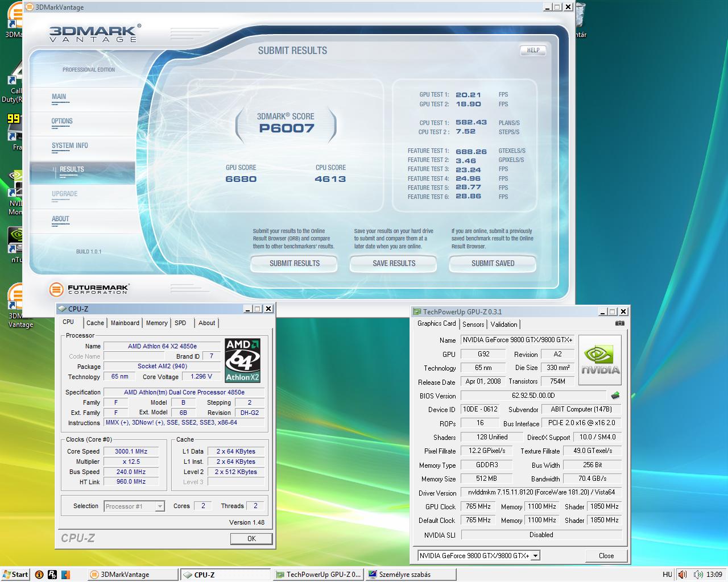Click the Bus Speed value 240.0 MHz
This screenshot has width=728, height=582.
(131, 472)
